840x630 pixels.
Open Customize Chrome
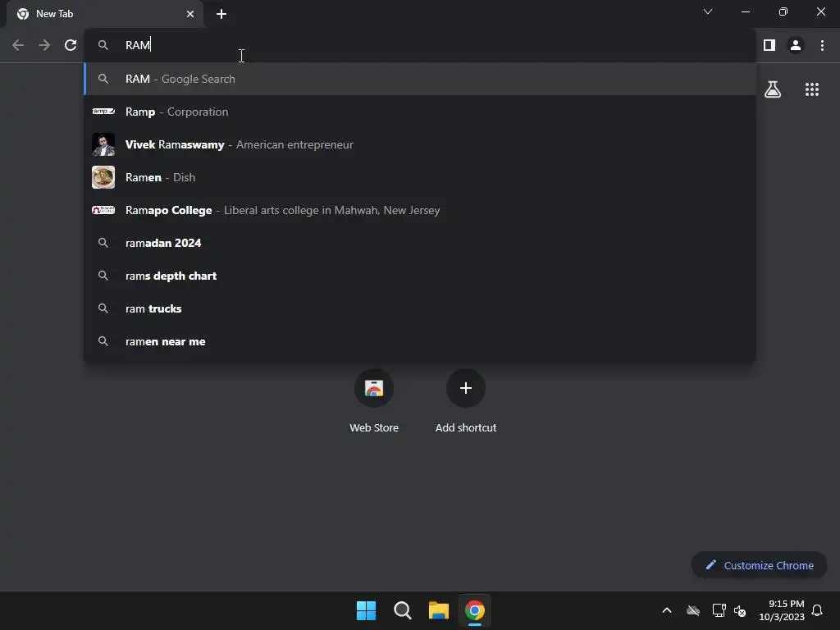[759, 565]
